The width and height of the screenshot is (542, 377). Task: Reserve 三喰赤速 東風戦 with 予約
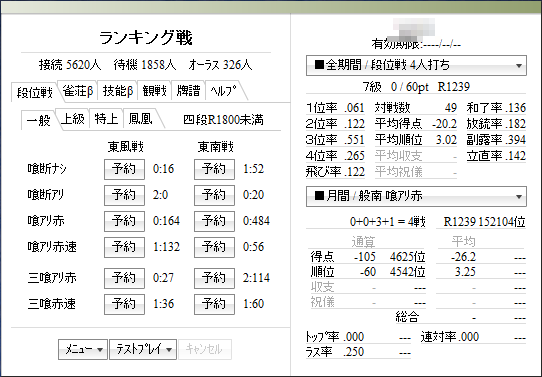click(x=124, y=304)
